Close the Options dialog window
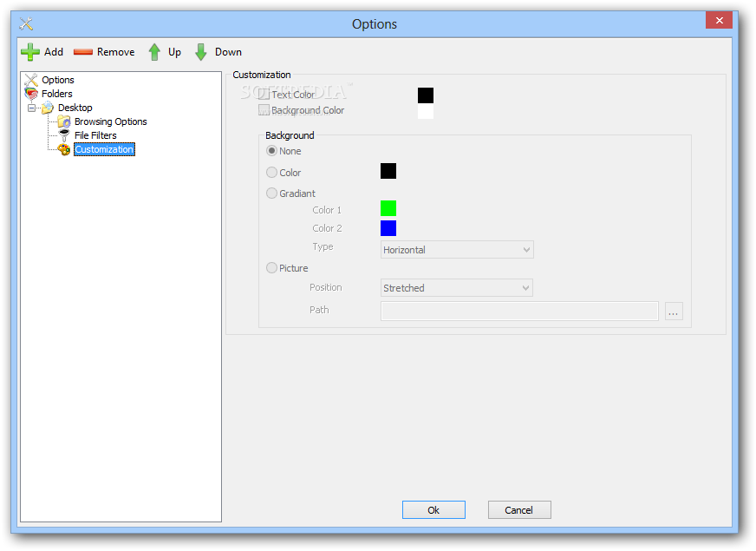The height and width of the screenshot is (551, 756). click(x=719, y=20)
